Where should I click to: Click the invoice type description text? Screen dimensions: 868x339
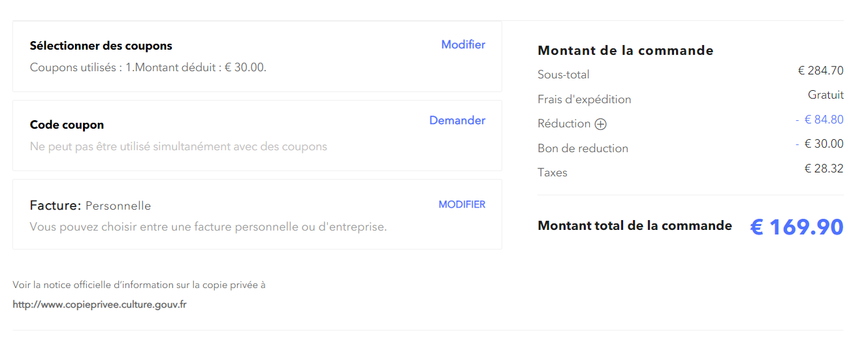point(208,227)
